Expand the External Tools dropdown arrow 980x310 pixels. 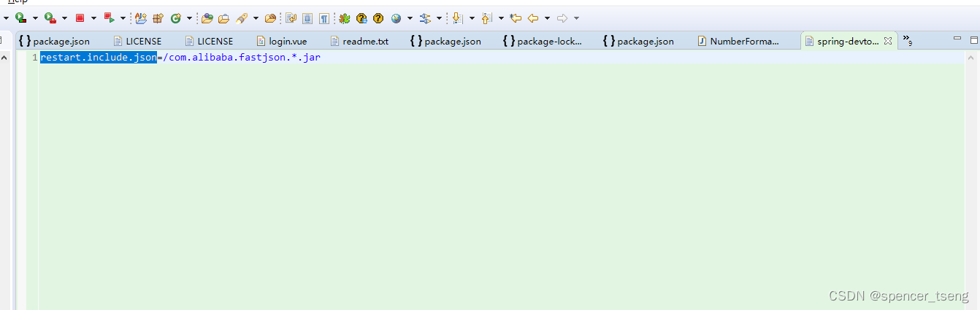(x=64, y=18)
